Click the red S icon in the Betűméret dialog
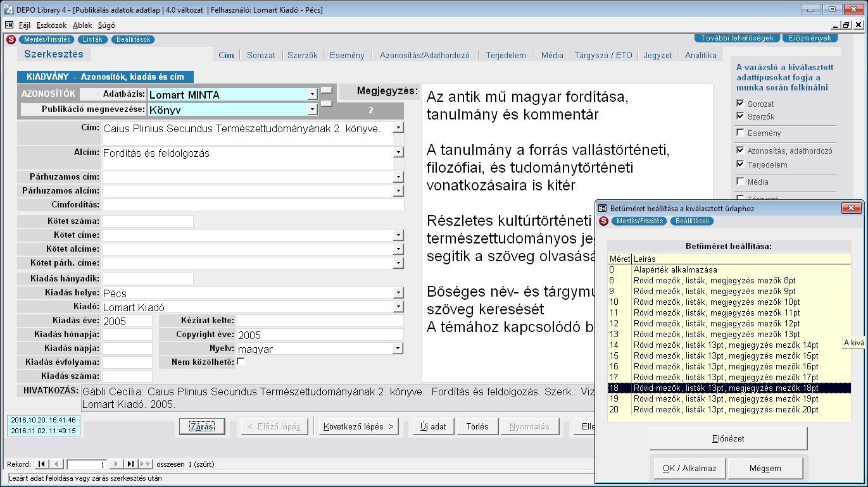 pos(604,221)
